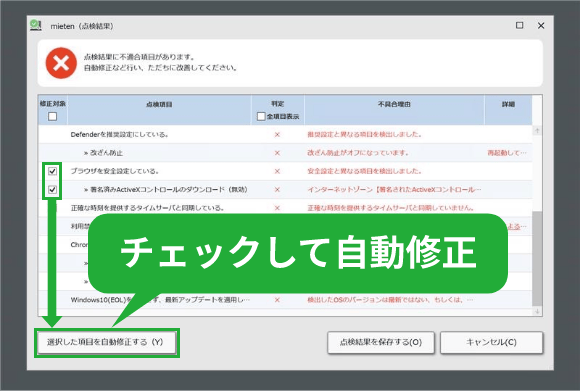Maximize the mieten results window
The width and height of the screenshot is (580, 392).
(519, 25)
